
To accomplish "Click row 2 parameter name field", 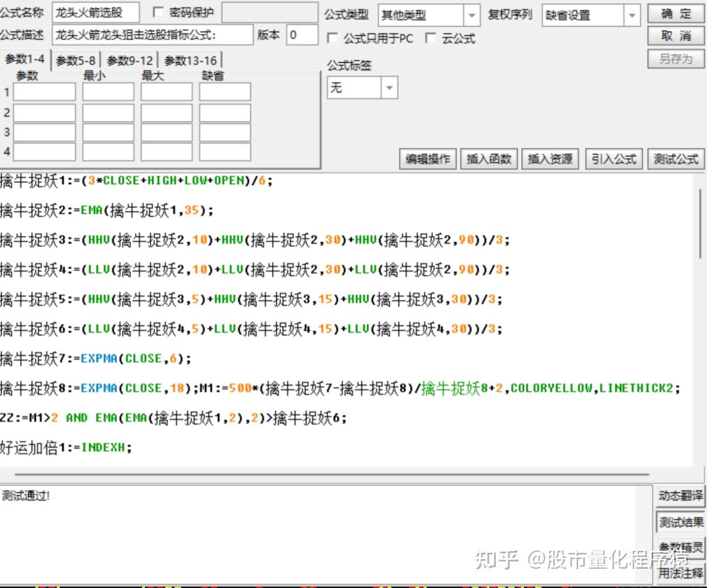I will coord(44,112).
